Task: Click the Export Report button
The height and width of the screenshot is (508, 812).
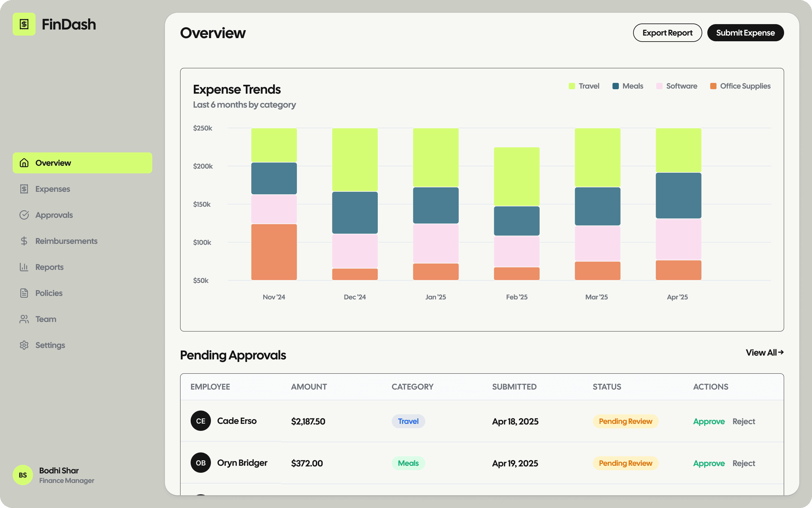Action: tap(667, 33)
